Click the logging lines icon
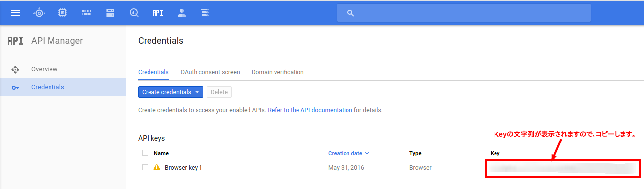The image size is (644, 189). 205,13
